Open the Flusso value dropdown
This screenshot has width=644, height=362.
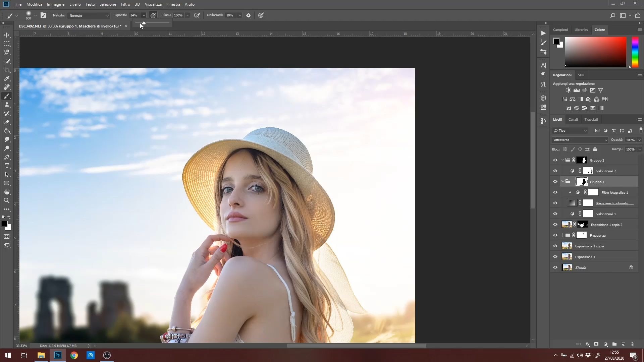tap(187, 15)
